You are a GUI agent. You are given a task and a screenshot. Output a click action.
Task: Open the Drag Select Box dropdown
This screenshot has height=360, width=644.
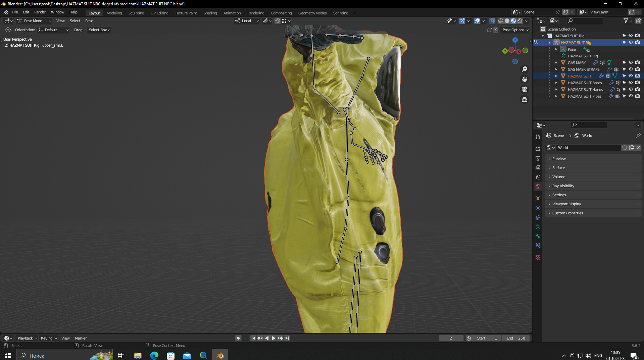coord(99,30)
